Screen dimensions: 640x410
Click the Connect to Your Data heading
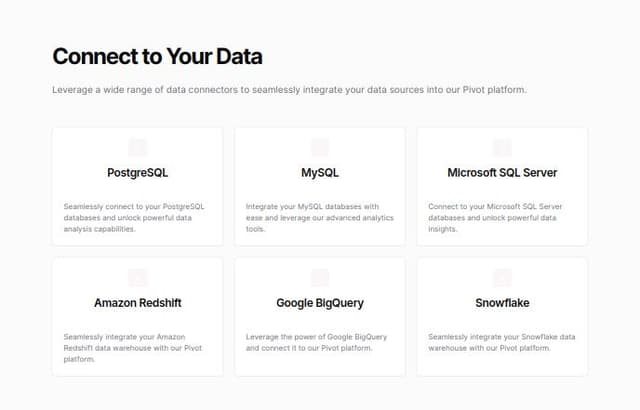[x=157, y=56]
